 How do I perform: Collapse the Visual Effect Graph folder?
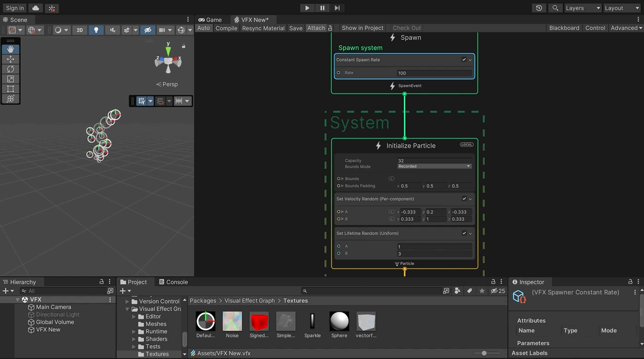click(127, 309)
